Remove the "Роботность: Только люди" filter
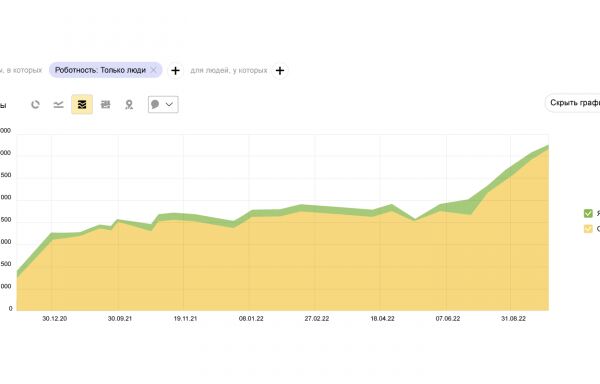The height and width of the screenshot is (384, 600). (x=153, y=70)
